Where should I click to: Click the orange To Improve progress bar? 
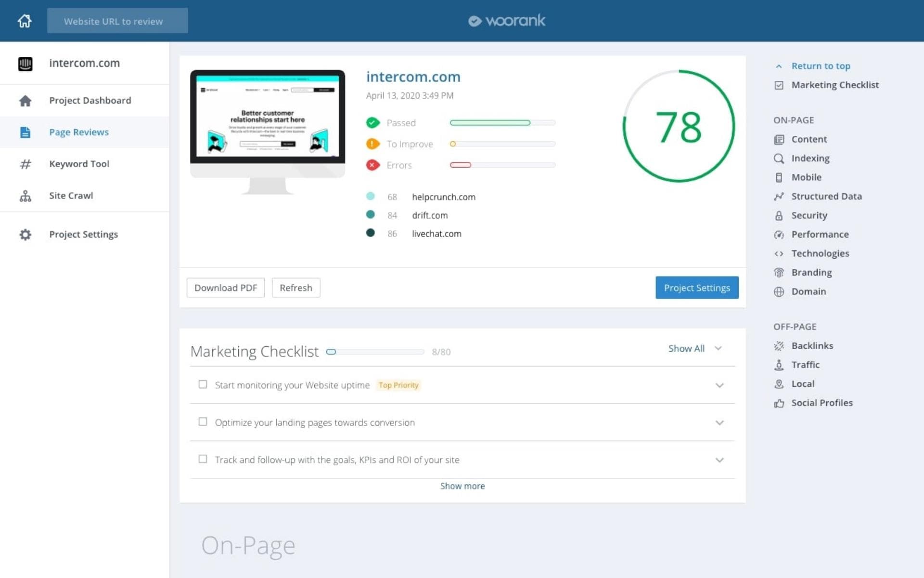[502, 144]
